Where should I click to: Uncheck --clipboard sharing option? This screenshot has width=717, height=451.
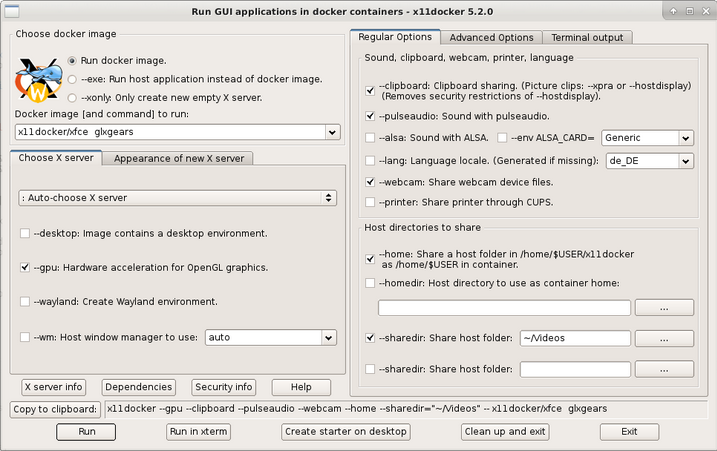(x=371, y=90)
